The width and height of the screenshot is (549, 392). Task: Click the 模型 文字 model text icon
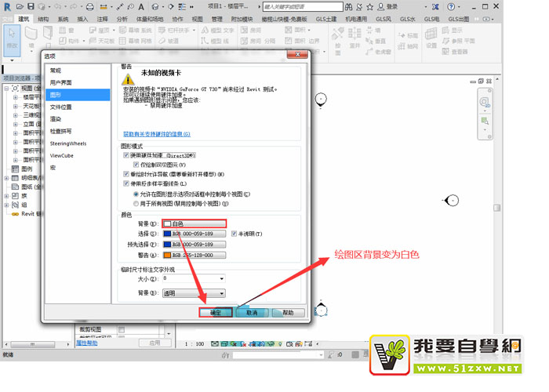tap(205, 31)
